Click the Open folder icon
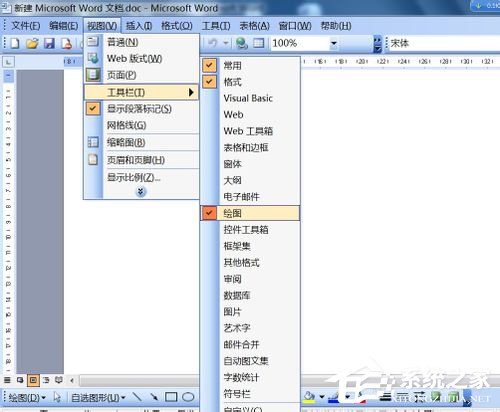500x412 pixels. (x=32, y=43)
